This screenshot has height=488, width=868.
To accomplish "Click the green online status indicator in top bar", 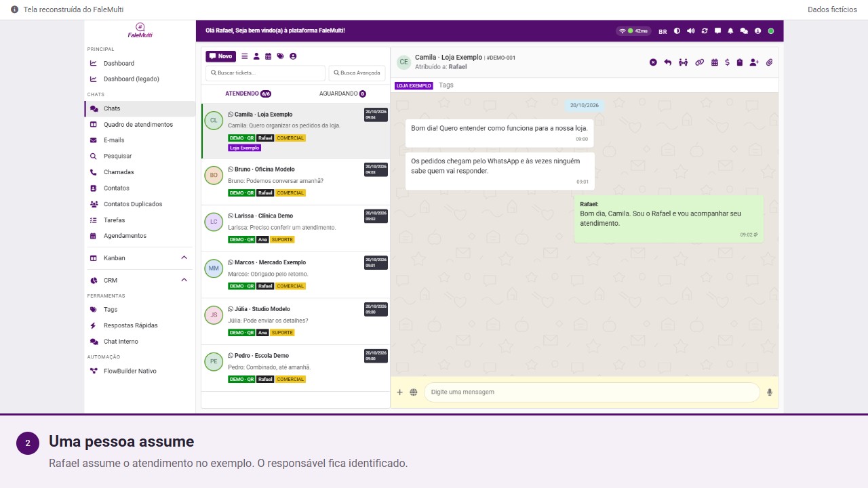I will [771, 31].
